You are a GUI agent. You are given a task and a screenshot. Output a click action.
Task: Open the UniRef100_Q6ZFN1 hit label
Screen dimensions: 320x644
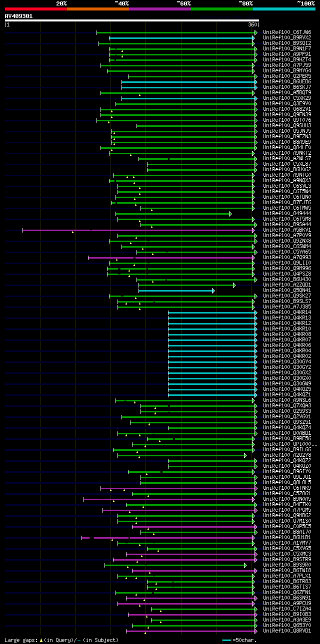click(x=286, y=593)
